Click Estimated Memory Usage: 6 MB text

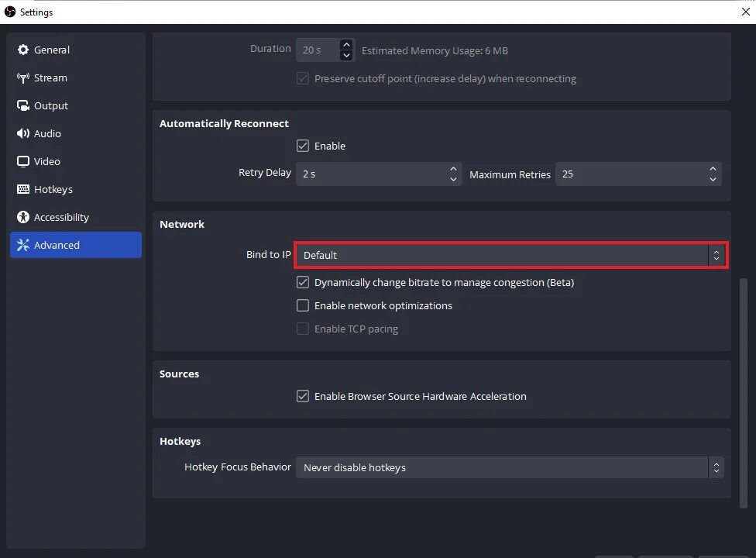[435, 50]
